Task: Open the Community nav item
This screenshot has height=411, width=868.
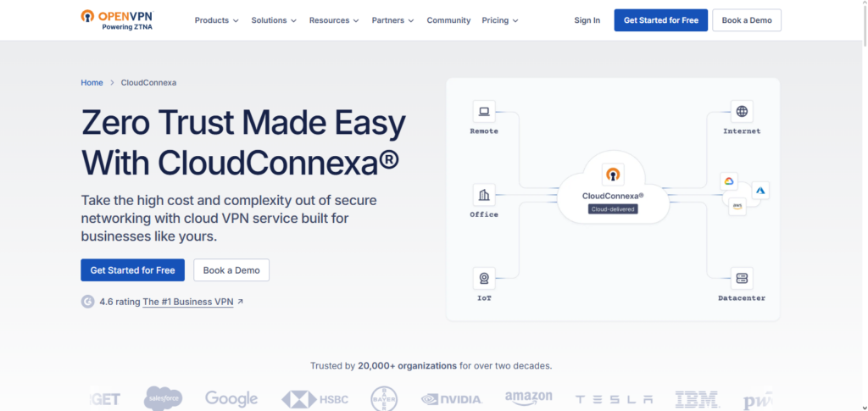Action: click(448, 20)
